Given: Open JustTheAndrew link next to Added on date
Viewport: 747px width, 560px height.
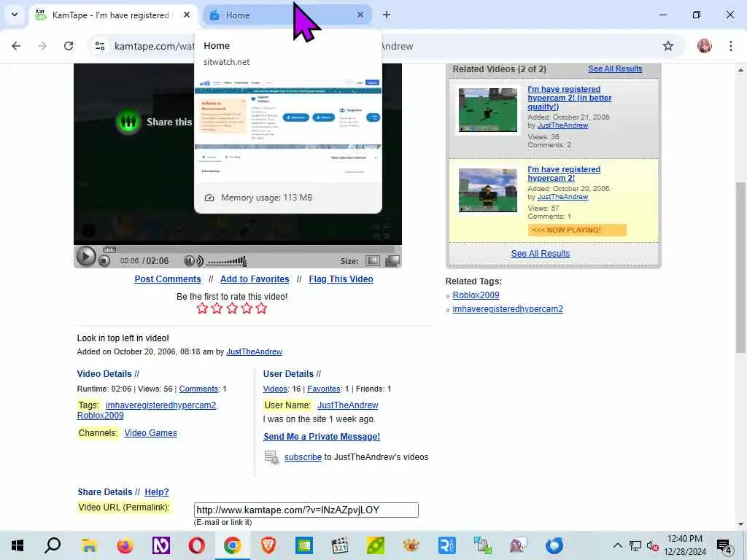Looking at the screenshot, I should (x=254, y=352).
